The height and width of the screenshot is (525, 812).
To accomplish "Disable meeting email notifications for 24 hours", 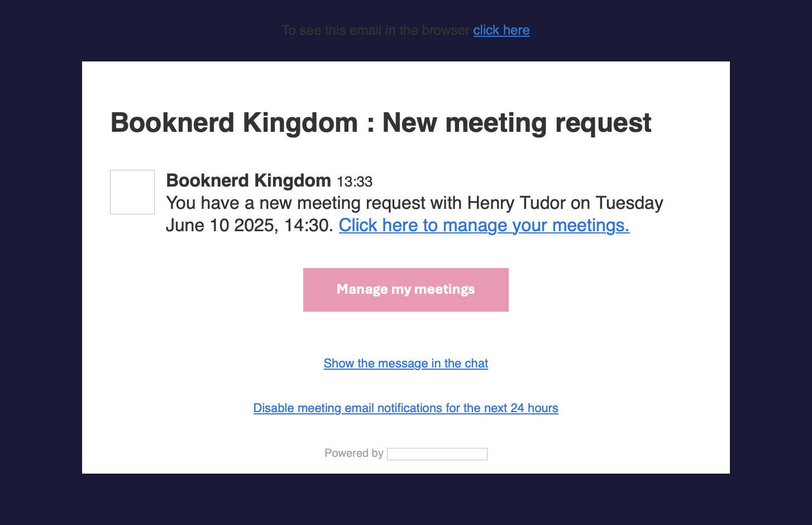I will click(405, 408).
